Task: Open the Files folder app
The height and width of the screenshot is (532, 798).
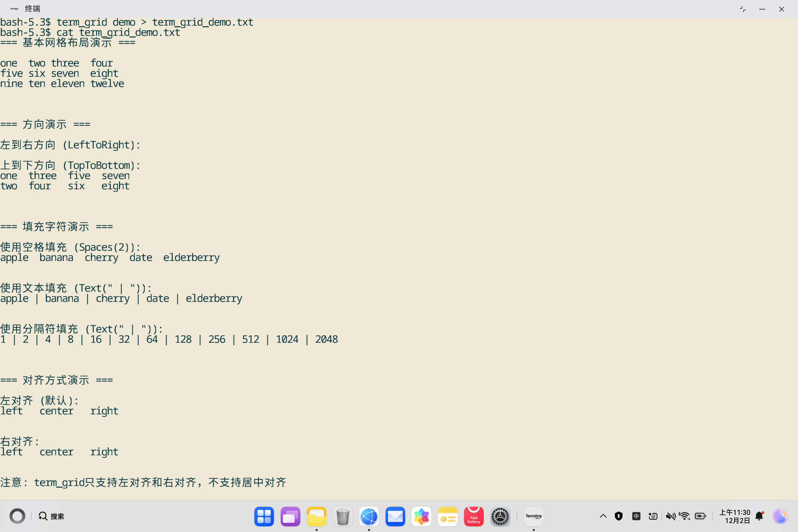Action: point(316,516)
